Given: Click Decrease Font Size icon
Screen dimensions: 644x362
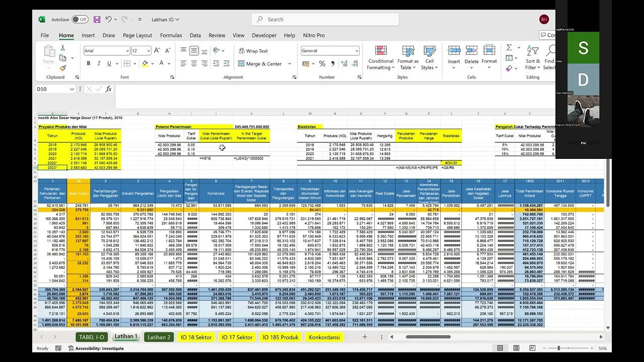Looking at the screenshot, I should [168, 51].
